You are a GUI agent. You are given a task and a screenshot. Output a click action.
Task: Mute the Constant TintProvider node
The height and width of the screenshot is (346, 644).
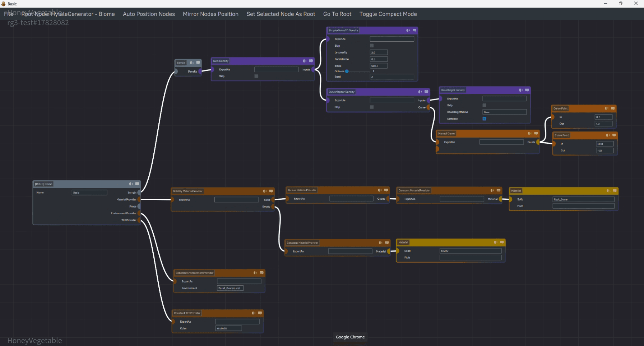coord(252,313)
